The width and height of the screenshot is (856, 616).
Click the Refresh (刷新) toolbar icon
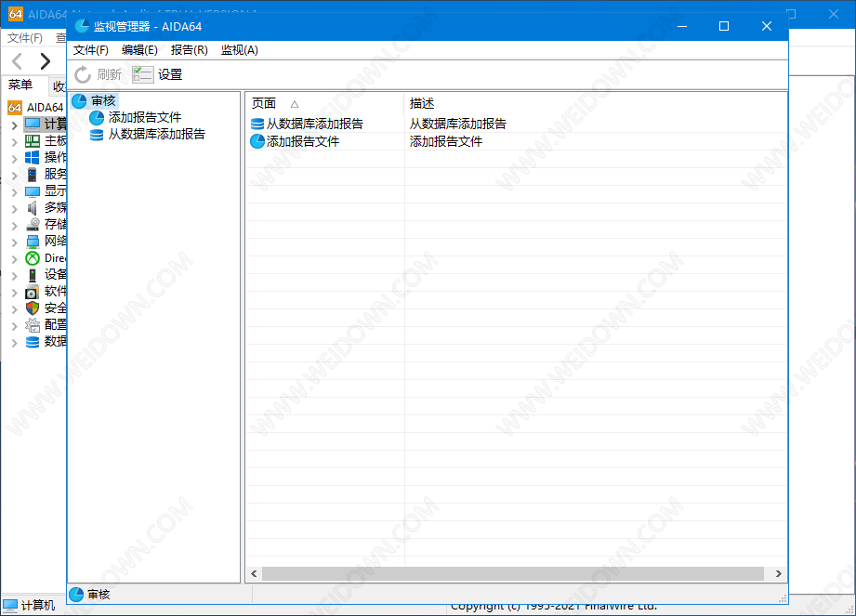click(x=84, y=75)
